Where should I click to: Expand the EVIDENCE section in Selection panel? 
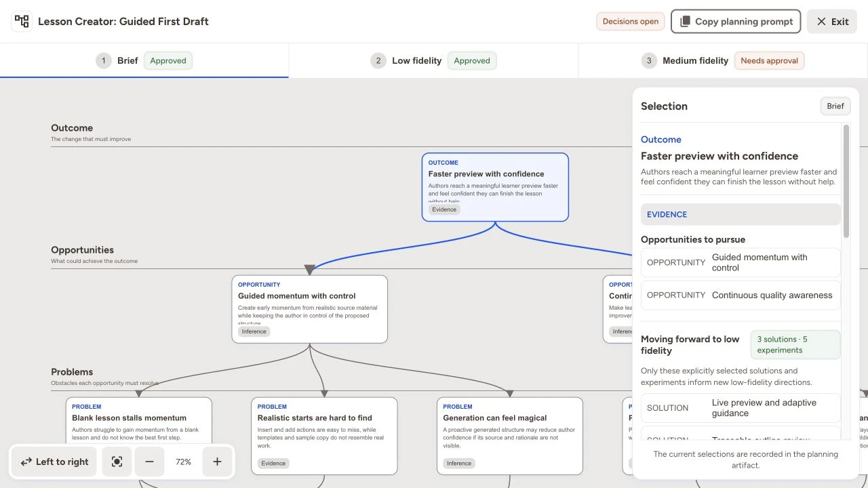[741, 214]
